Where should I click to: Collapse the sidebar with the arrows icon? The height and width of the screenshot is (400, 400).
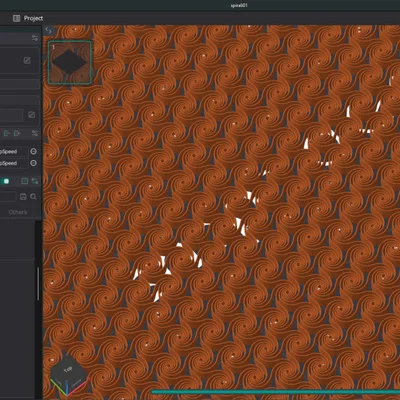pos(48,31)
